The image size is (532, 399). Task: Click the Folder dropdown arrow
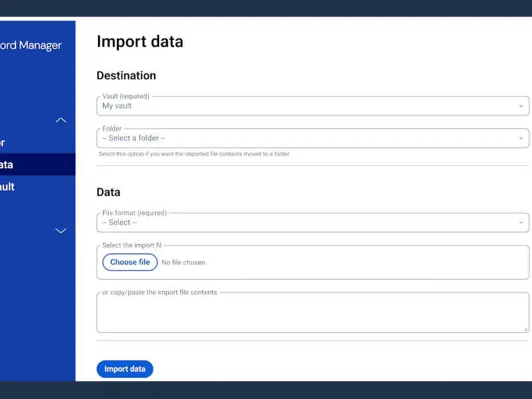521,138
